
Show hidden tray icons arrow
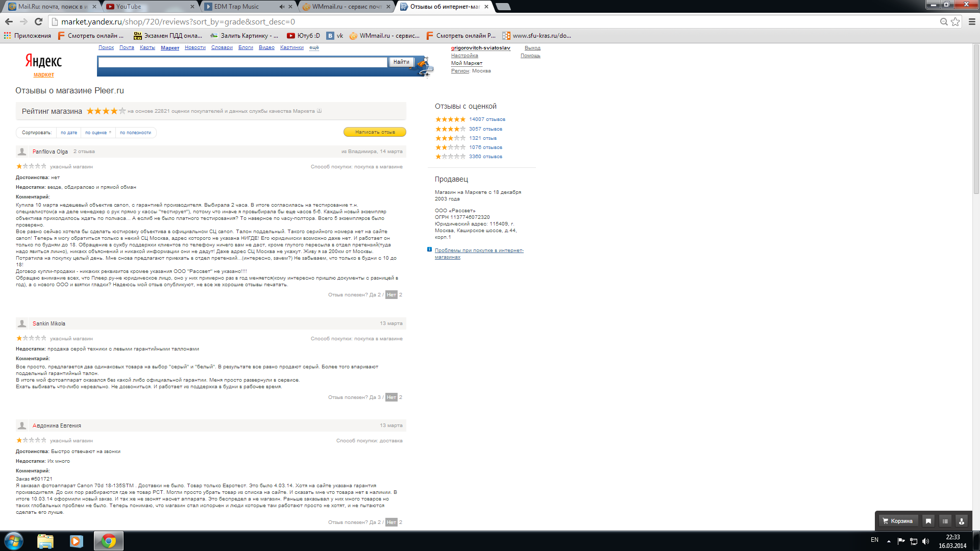[889, 541]
